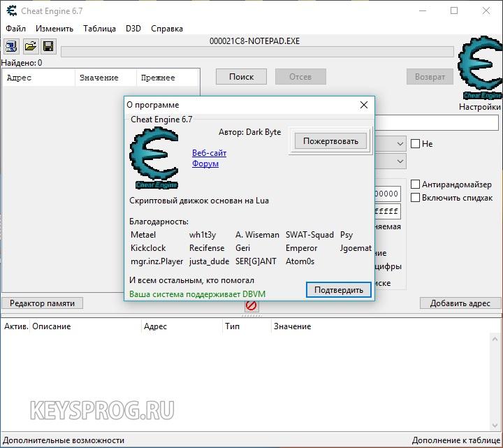This screenshot has width=503, height=448.
Task: Click the Описание column header
Action: [x=85, y=326]
